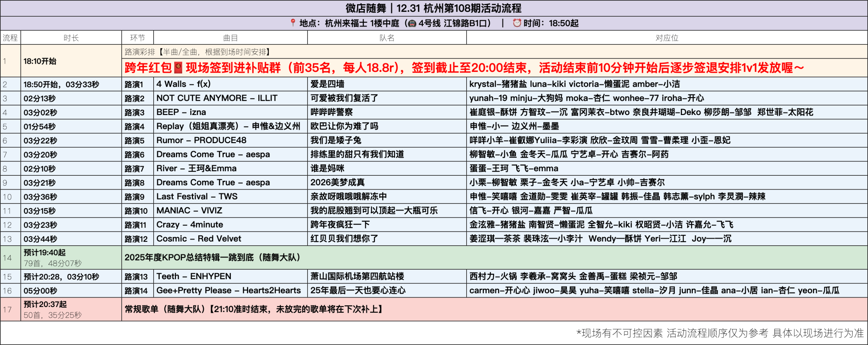Select the 队名 column header
The image size is (868, 345).
click(x=387, y=38)
